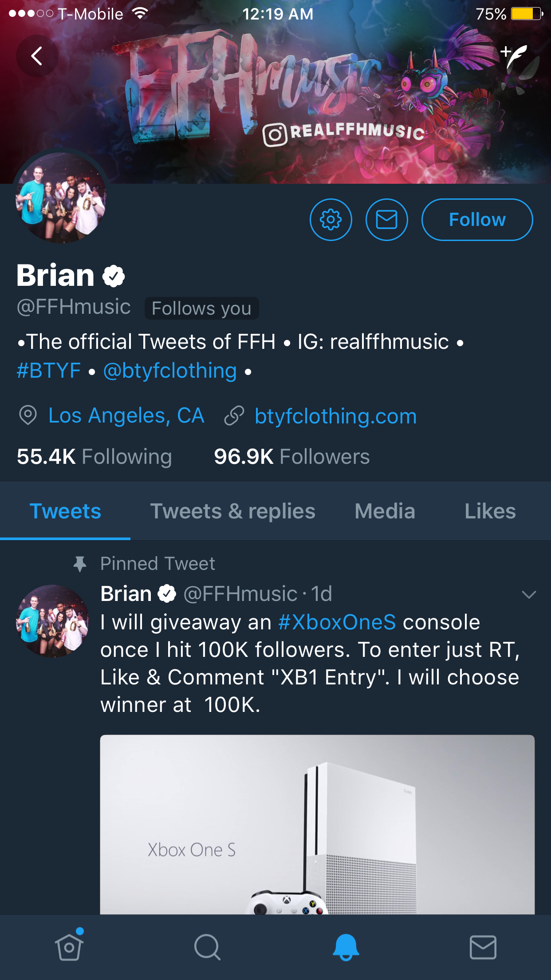Tap the back arrow button
The width and height of the screenshot is (551, 980).
pos(37,56)
